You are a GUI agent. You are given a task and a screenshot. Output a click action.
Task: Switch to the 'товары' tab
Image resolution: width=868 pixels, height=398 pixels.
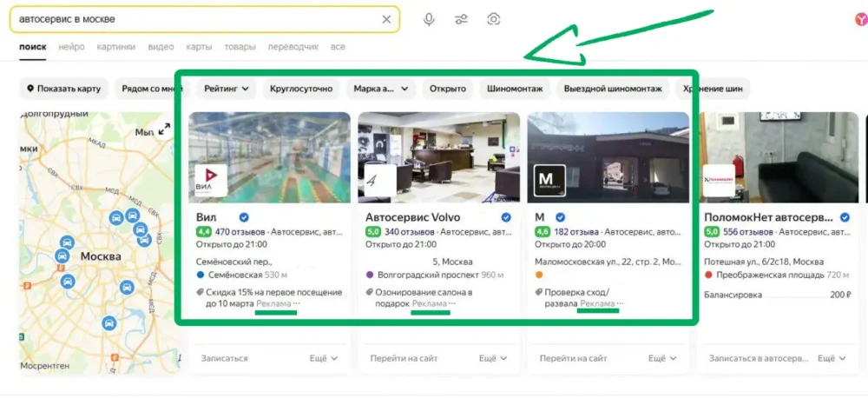click(240, 47)
